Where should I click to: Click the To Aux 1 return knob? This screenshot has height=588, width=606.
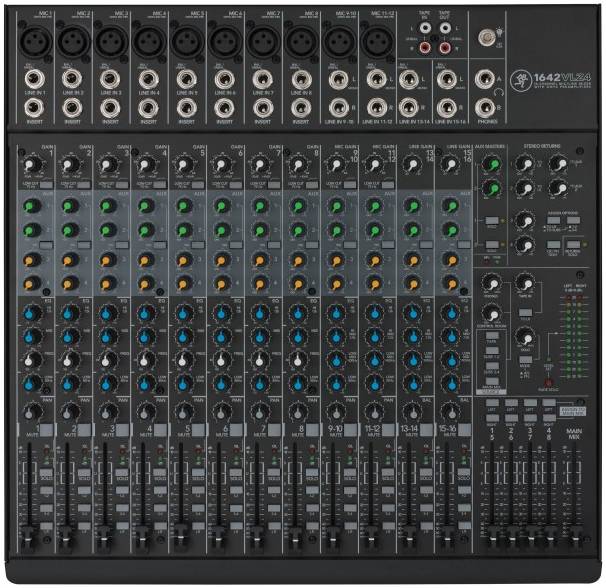(558, 164)
